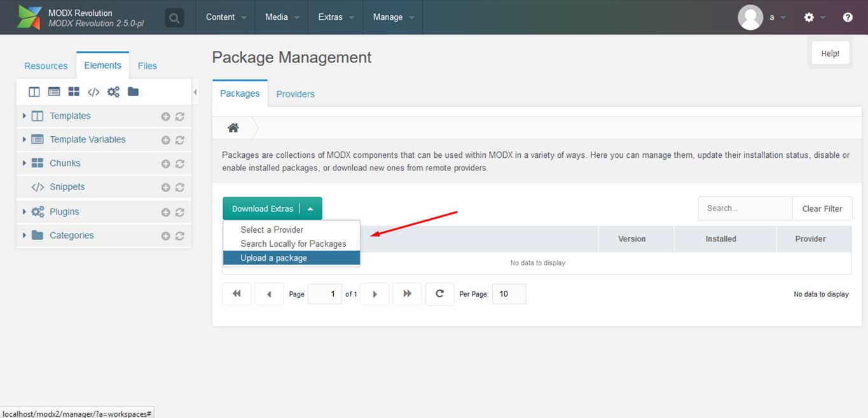Add a new chunk with plus icon

(x=165, y=164)
